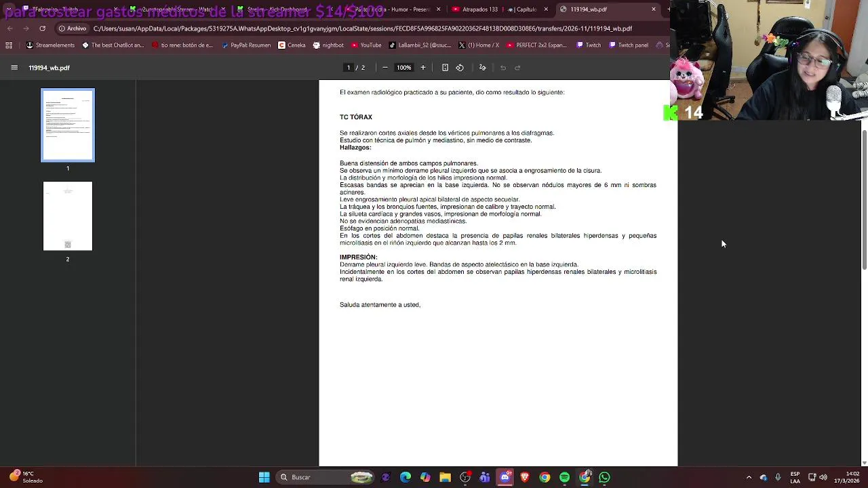The height and width of the screenshot is (488, 868).
Task: Click the Archivo site info chip
Action: coord(73,28)
